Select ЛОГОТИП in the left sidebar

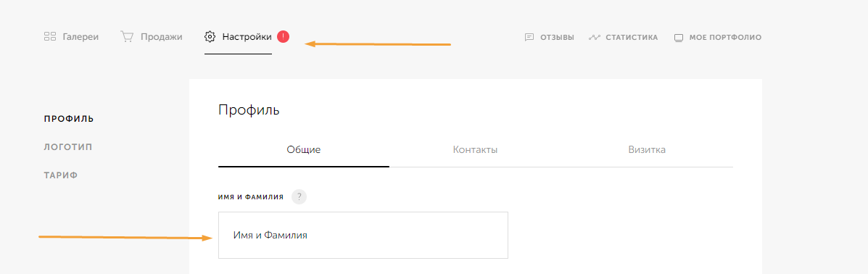tap(68, 147)
